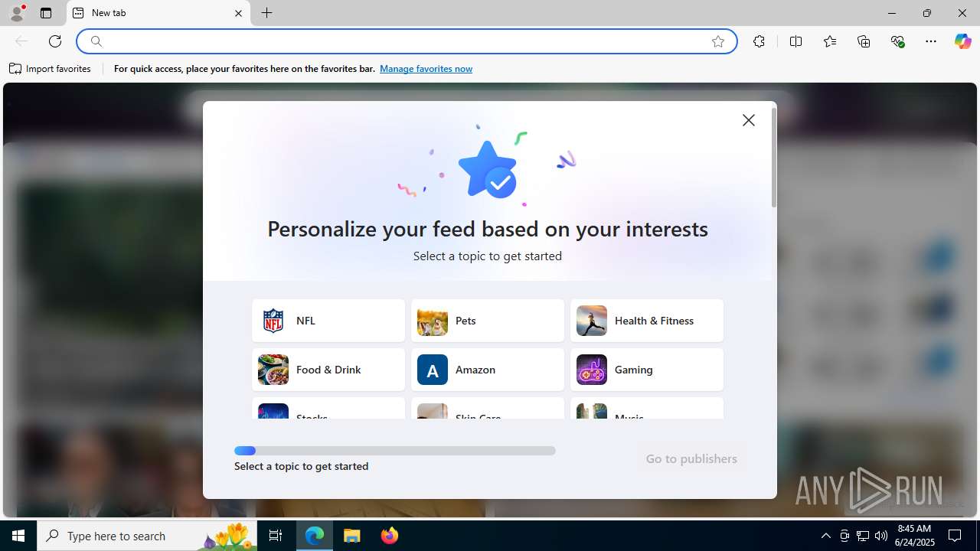Open the tab actions menu icon
980x551 pixels.
tap(46, 13)
